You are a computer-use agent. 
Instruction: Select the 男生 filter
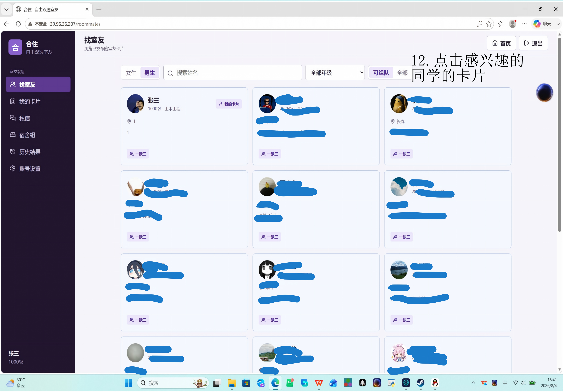pyautogui.click(x=149, y=73)
